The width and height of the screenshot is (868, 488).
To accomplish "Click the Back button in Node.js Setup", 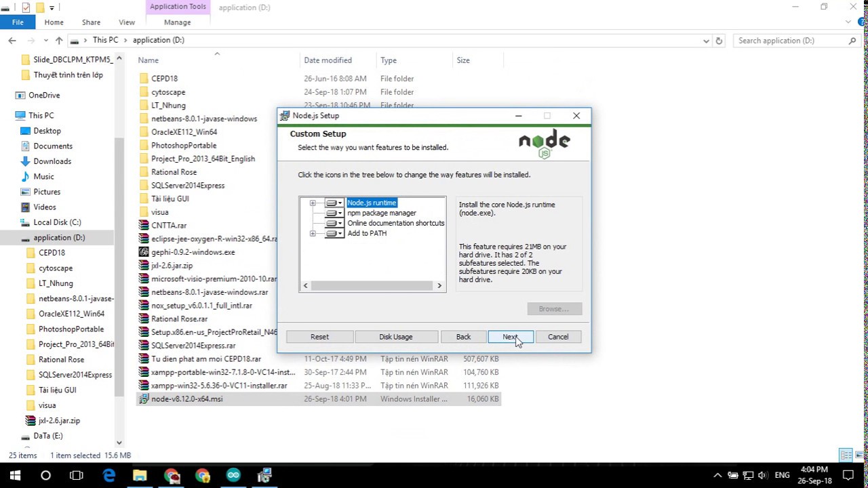I will (463, 337).
